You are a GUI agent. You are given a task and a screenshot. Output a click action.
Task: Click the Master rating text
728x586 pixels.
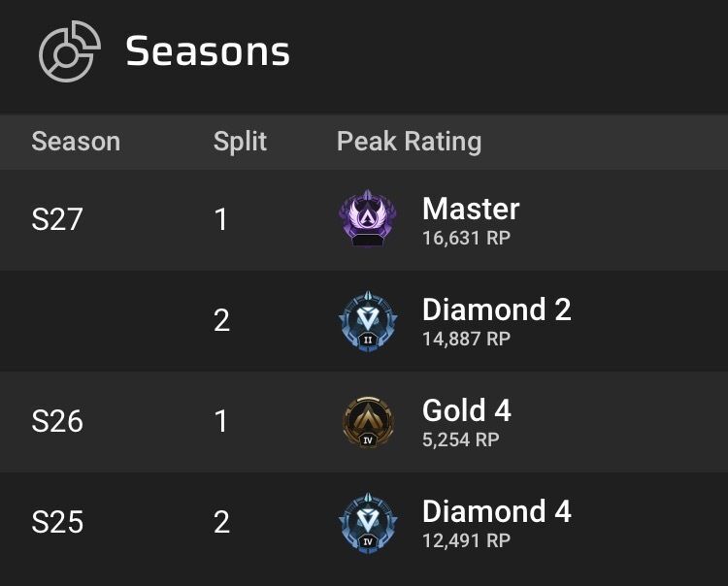[x=471, y=209]
